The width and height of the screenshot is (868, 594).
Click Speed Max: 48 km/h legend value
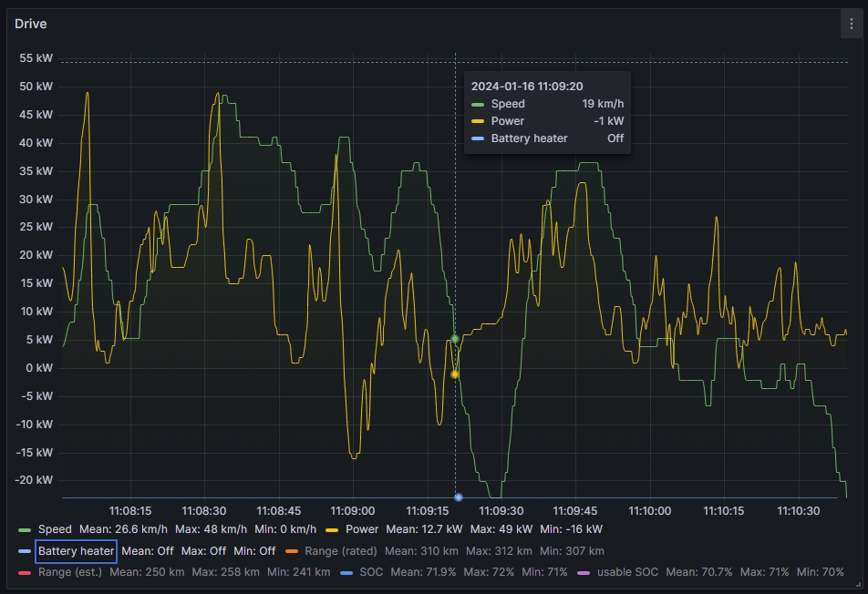click(x=211, y=529)
